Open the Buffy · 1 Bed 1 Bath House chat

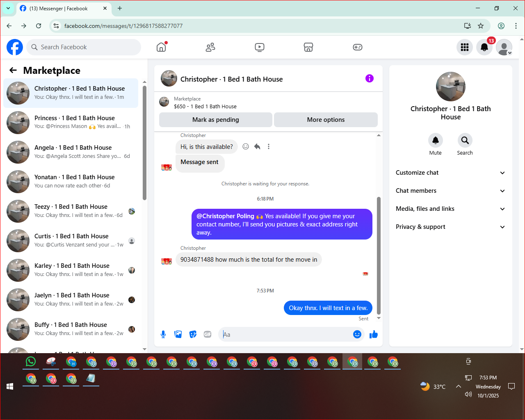[71, 329]
